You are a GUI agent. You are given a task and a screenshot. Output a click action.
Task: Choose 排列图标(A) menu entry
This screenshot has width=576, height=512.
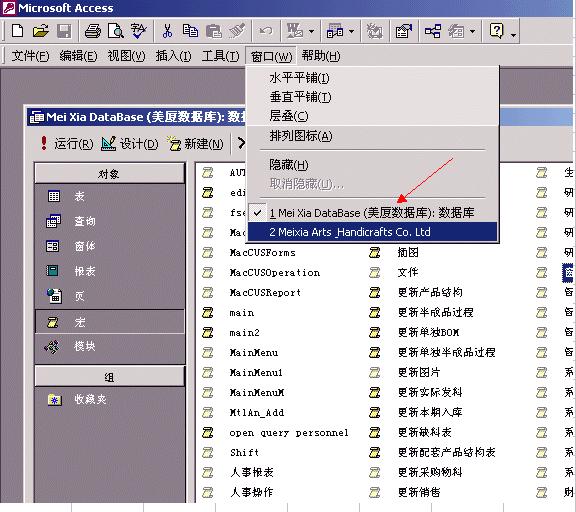(x=373, y=136)
